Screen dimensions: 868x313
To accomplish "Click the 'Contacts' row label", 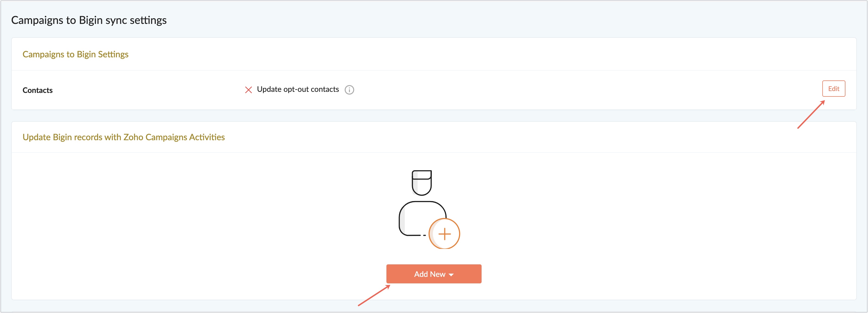I will click(x=38, y=90).
